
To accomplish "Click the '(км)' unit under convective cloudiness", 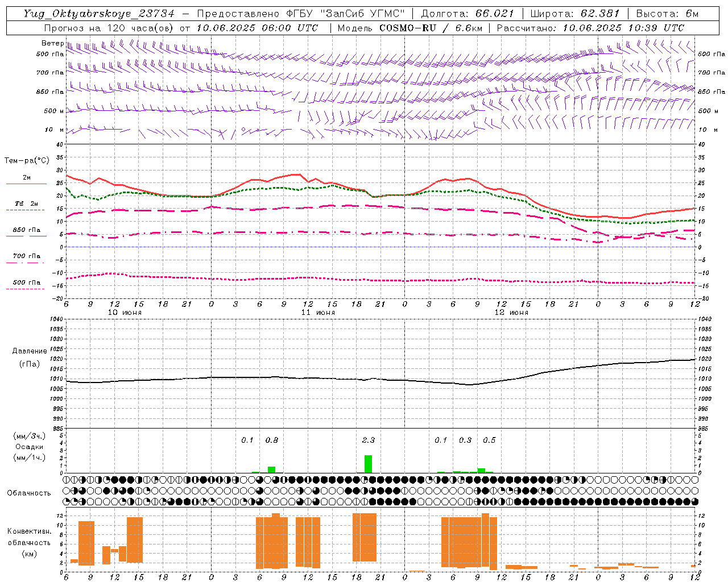I will click(29, 554).
